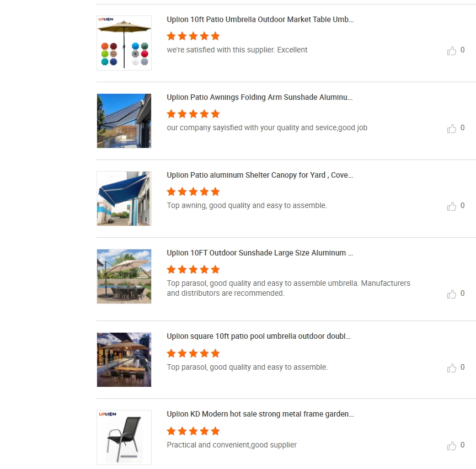
Task: Like the 'satisfied with this supplier' review
Action: (451, 50)
